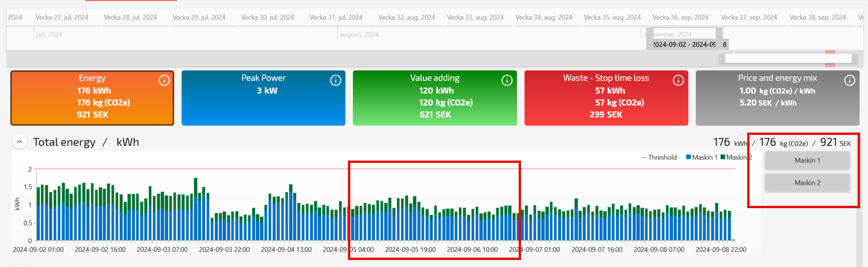Click the Value adding info icon
The width and height of the screenshot is (868, 267).
pyautogui.click(x=507, y=80)
